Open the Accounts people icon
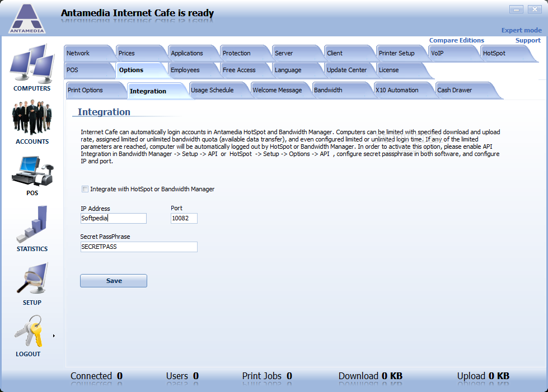 pos(32,117)
